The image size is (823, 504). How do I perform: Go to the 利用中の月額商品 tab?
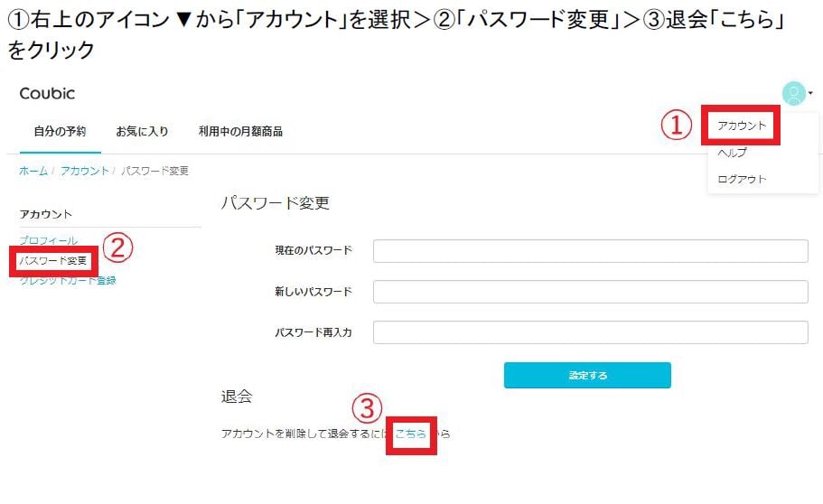tap(240, 131)
